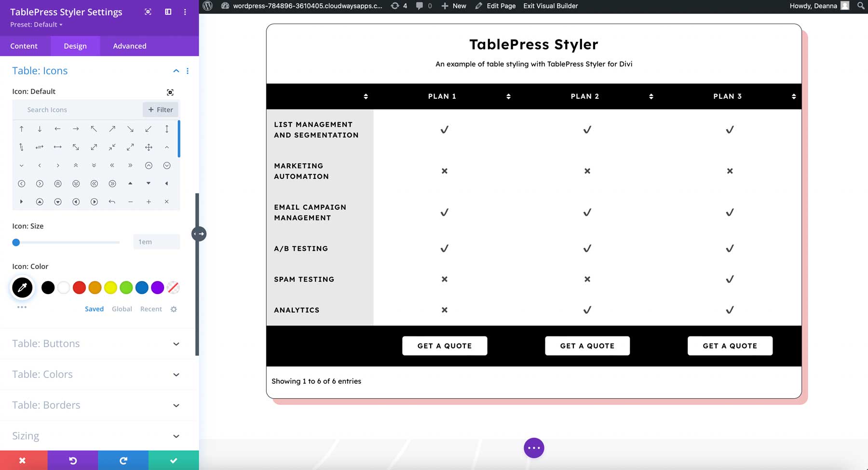
Task: Switch to the Advanced tab
Action: [130, 46]
